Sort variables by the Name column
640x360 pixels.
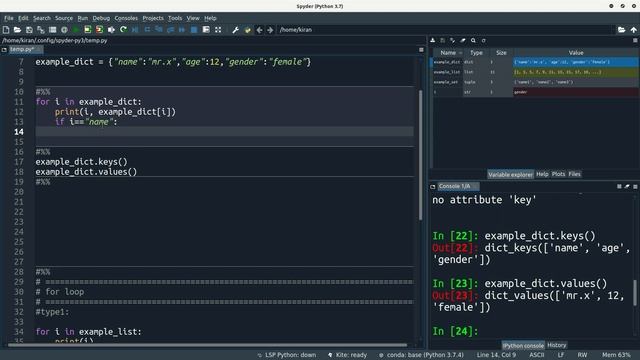448,53
